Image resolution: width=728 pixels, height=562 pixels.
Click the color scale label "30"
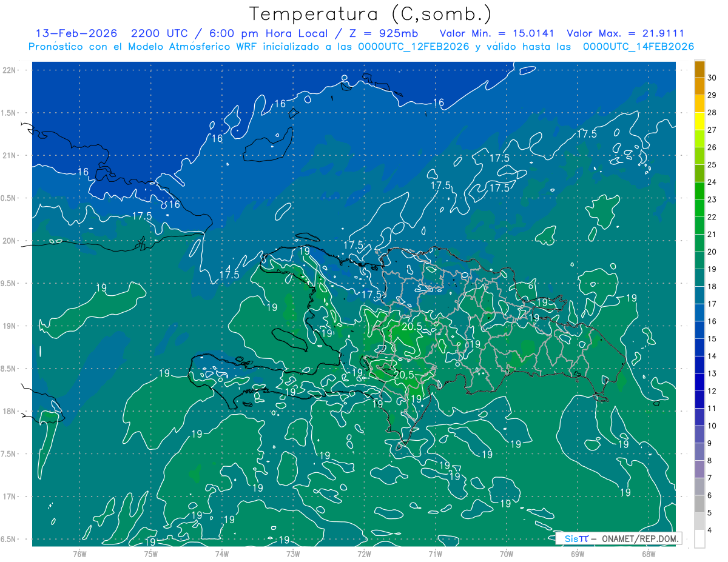(x=713, y=78)
